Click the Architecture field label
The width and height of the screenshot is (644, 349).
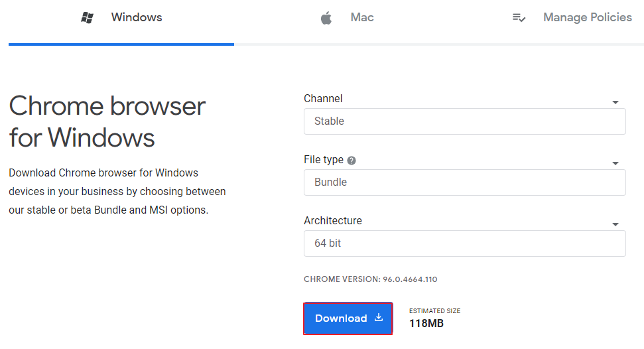coord(333,221)
